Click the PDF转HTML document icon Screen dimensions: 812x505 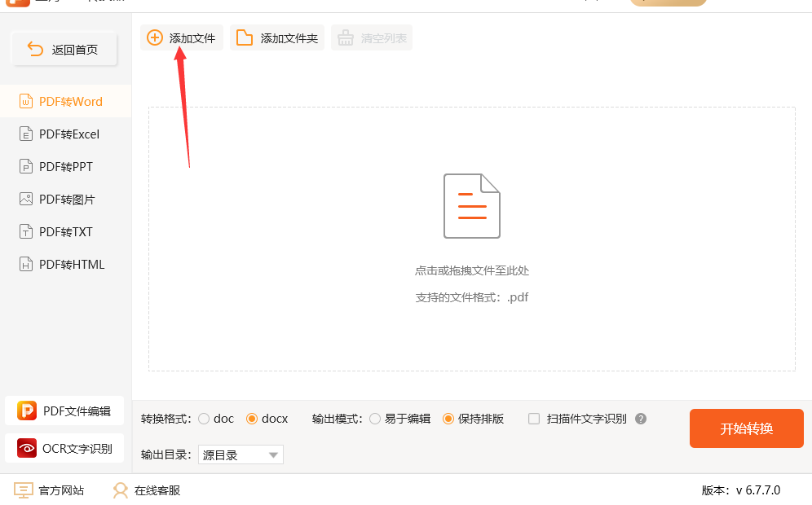(x=26, y=264)
